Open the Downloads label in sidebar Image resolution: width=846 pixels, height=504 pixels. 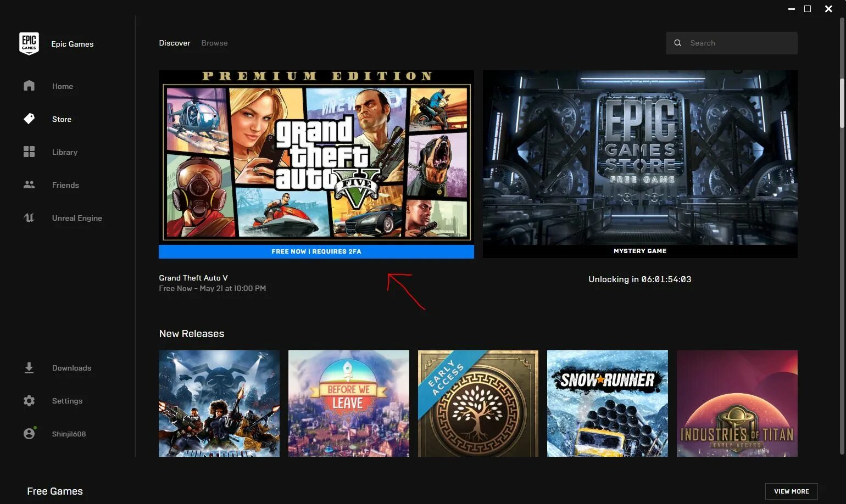click(71, 368)
